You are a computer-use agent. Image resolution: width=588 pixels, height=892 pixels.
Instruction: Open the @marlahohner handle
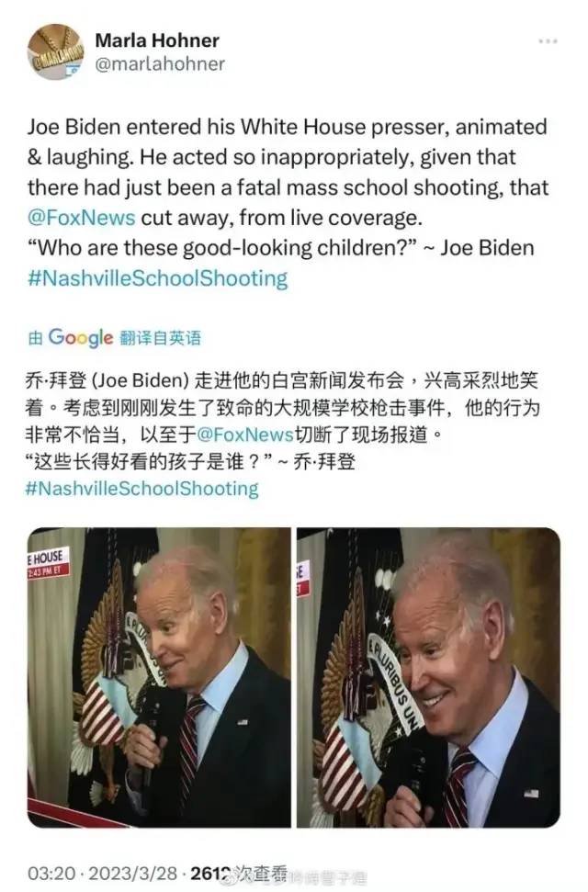[x=160, y=63]
